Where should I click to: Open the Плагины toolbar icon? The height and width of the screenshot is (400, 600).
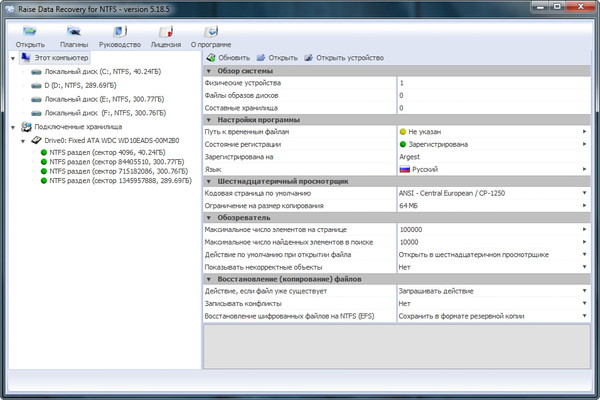(73, 31)
